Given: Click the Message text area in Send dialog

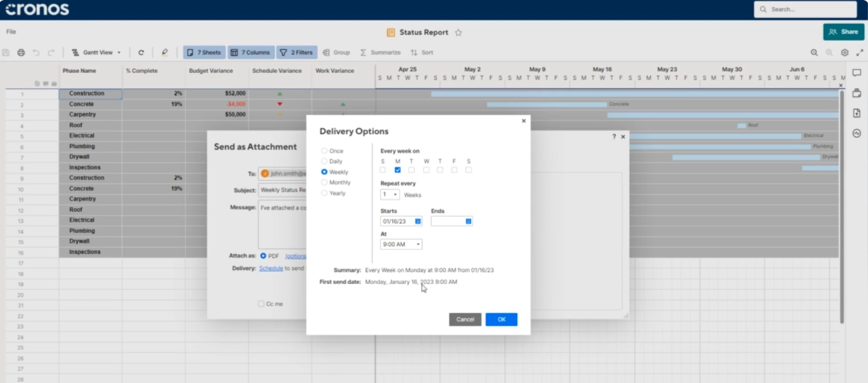Looking at the screenshot, I should 282,225.
